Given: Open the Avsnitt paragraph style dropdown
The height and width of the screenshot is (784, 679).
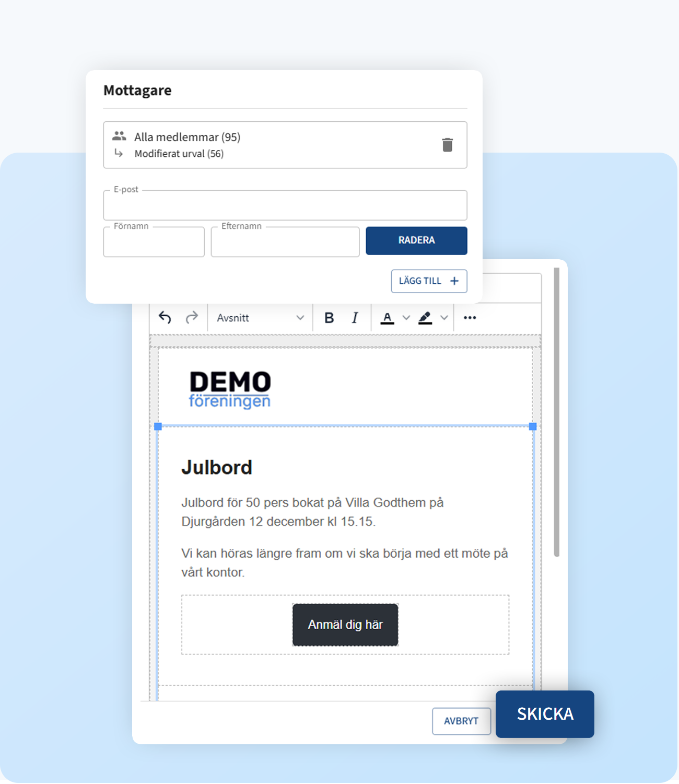Looking at the screenshot, I should pos(260,318).
